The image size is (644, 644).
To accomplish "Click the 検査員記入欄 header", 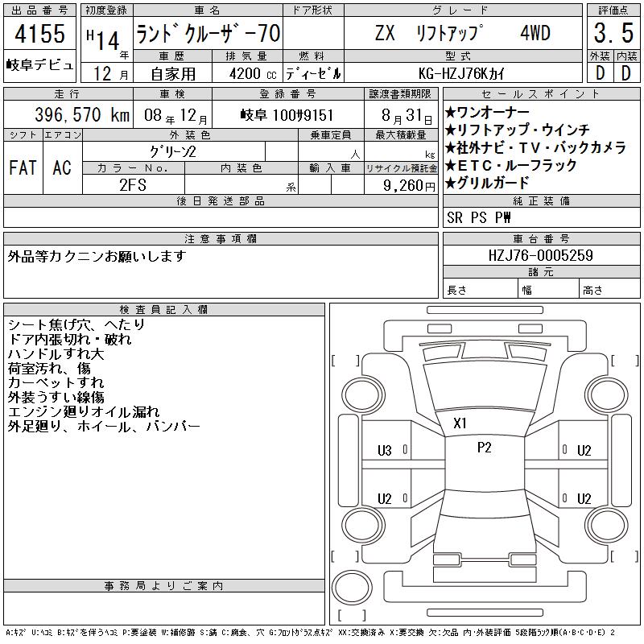I will tap(164, 309).
